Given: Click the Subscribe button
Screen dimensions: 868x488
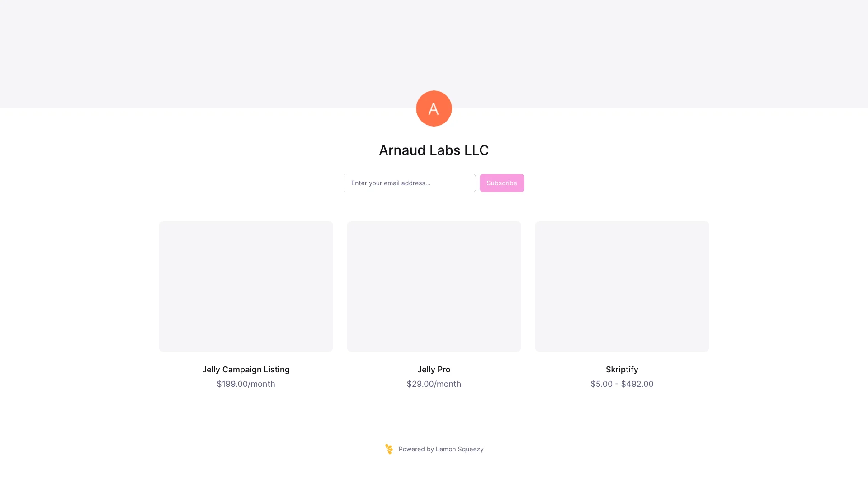Looking at the screenshot, I should pos(502,183).
